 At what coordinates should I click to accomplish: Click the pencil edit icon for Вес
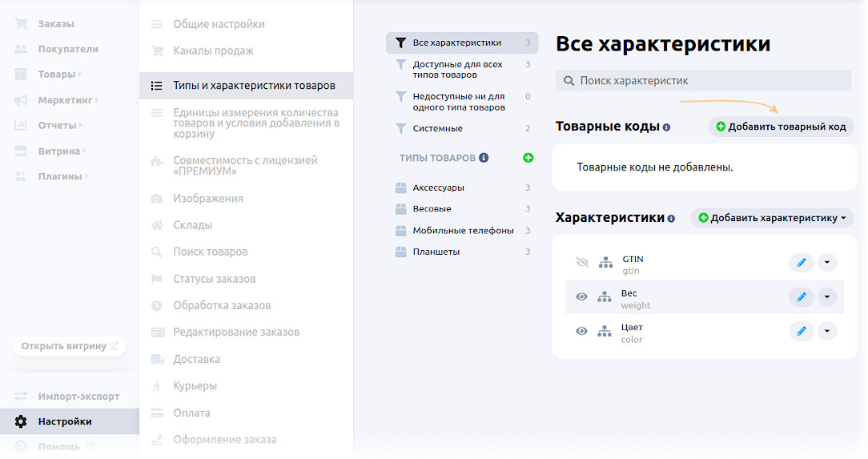tap(801, 297)
